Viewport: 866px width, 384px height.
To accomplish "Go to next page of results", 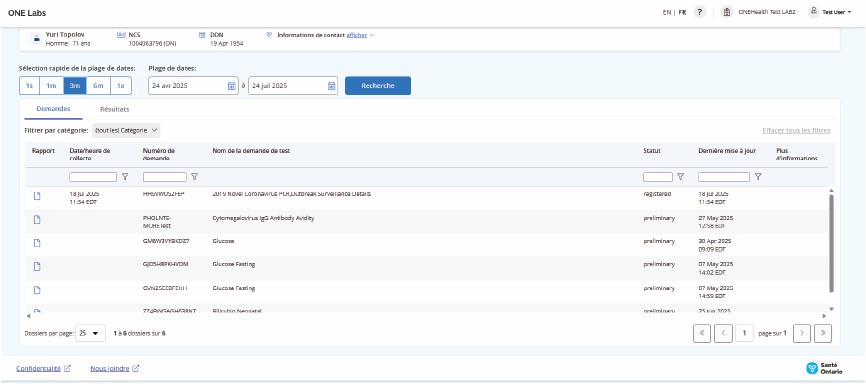I will (x=802, y=333).
